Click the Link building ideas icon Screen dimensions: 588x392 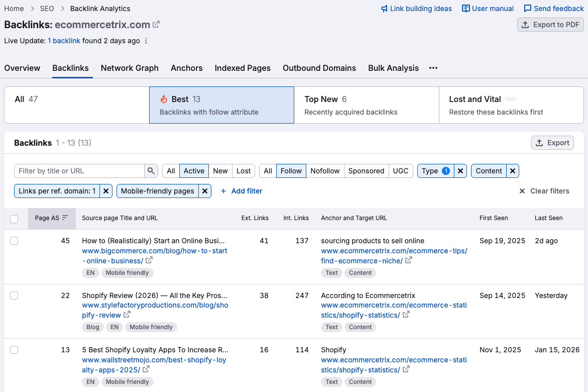(x=383, y=9)
